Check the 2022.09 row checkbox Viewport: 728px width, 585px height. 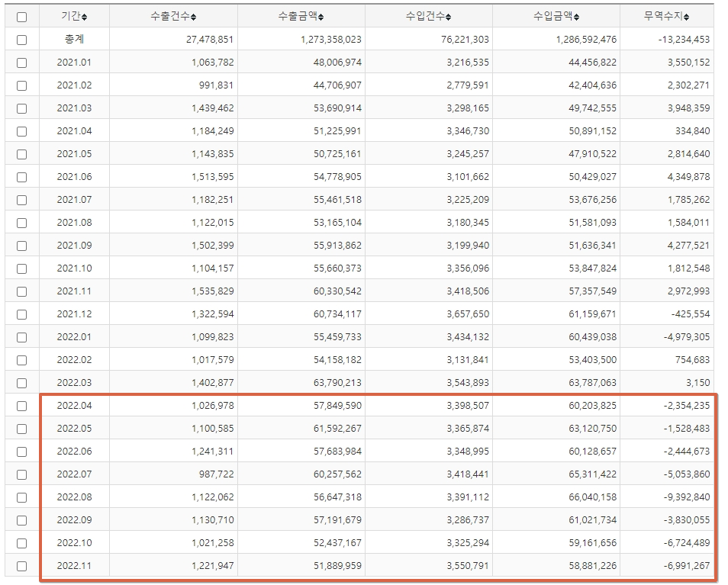22,520
